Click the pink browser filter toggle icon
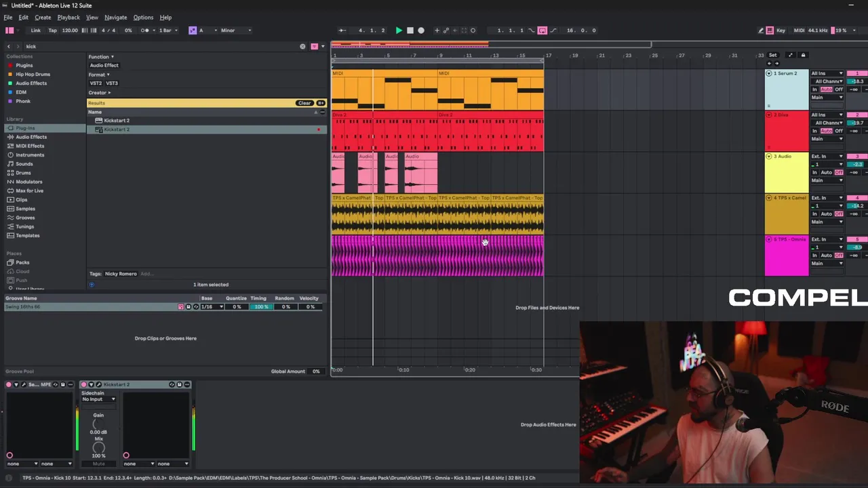Viewport: 868px width, 488px height. pos(314,46)
